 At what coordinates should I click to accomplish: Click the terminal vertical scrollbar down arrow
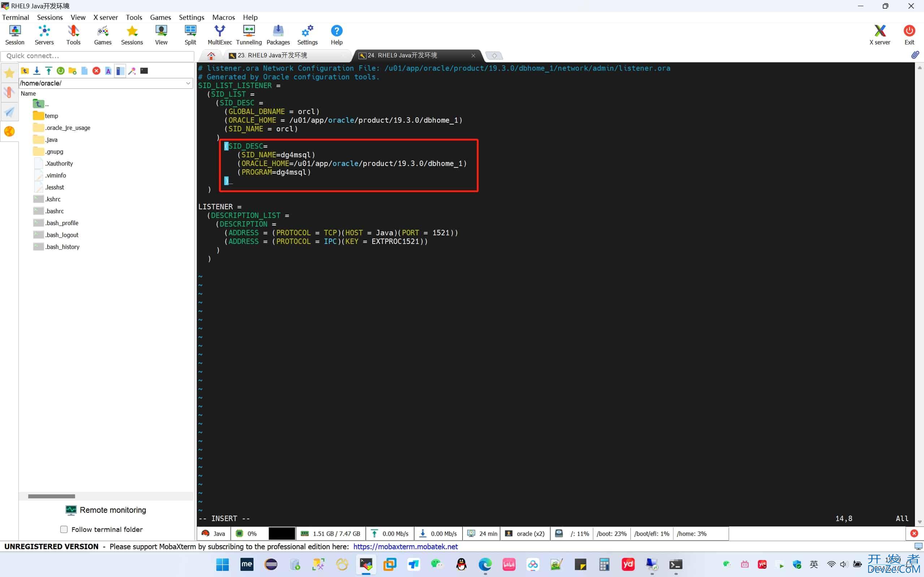pos(919,522)
